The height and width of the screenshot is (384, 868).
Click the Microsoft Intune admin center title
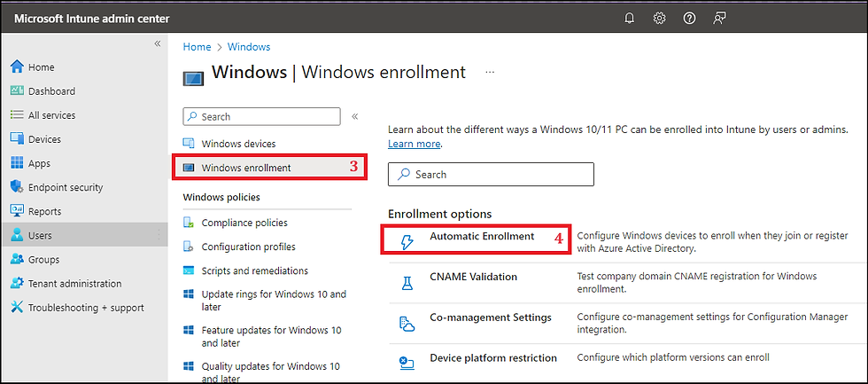[92, 19]
